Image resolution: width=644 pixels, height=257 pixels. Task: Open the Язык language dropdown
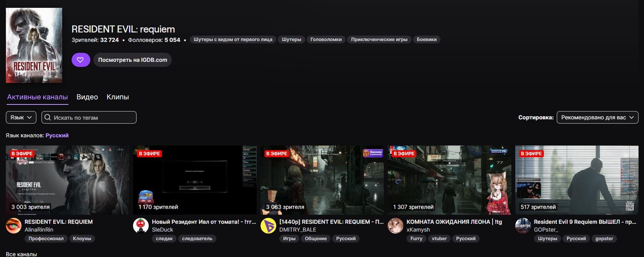click(x=21, y=117)
